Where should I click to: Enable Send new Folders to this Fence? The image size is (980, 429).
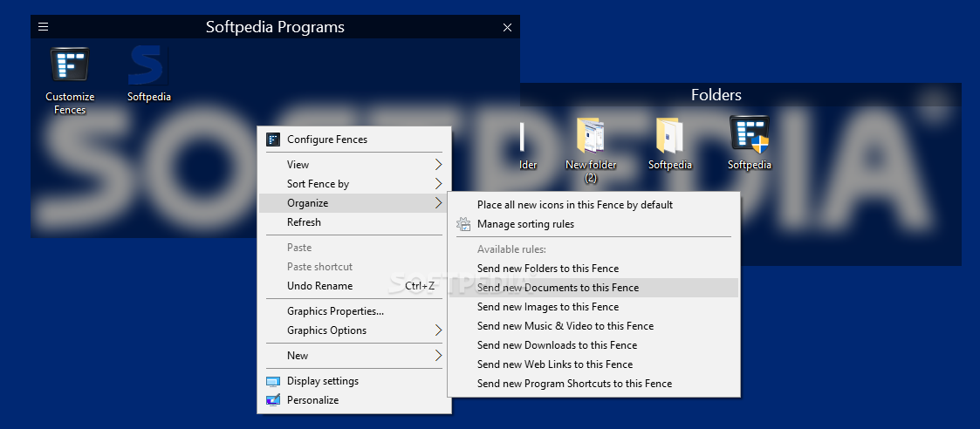(x=593, y=269)
